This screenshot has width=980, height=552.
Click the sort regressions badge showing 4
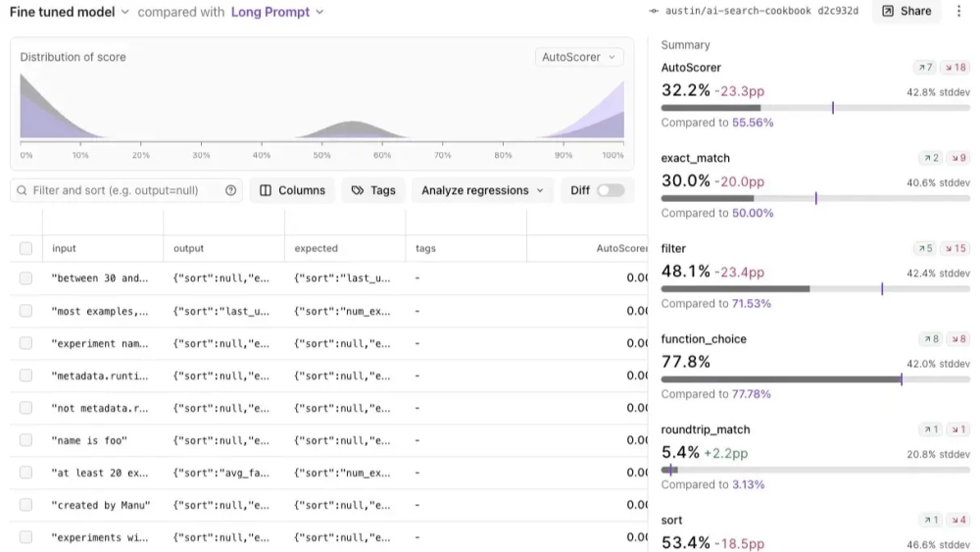[x=958, y=520]
